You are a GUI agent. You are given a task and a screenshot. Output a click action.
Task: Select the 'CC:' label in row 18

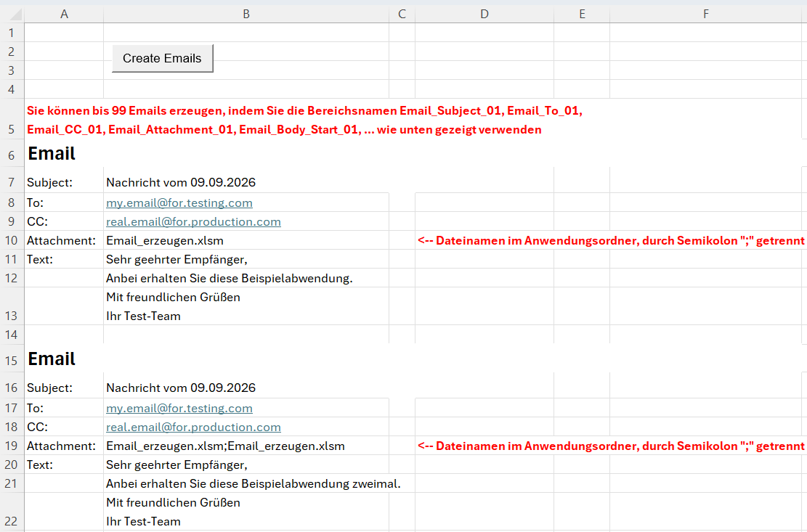pyautogui.click(x=37, y=427)
